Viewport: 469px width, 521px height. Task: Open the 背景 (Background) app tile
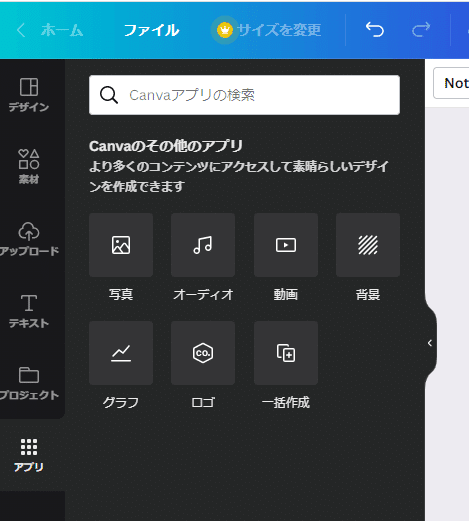[x=368, y=245]
